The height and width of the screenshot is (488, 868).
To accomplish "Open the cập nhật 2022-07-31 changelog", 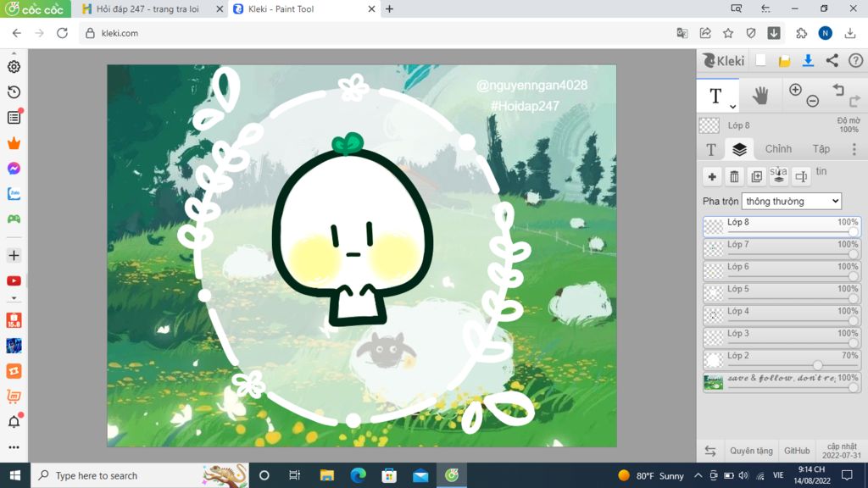I will [x=842, y=451].
